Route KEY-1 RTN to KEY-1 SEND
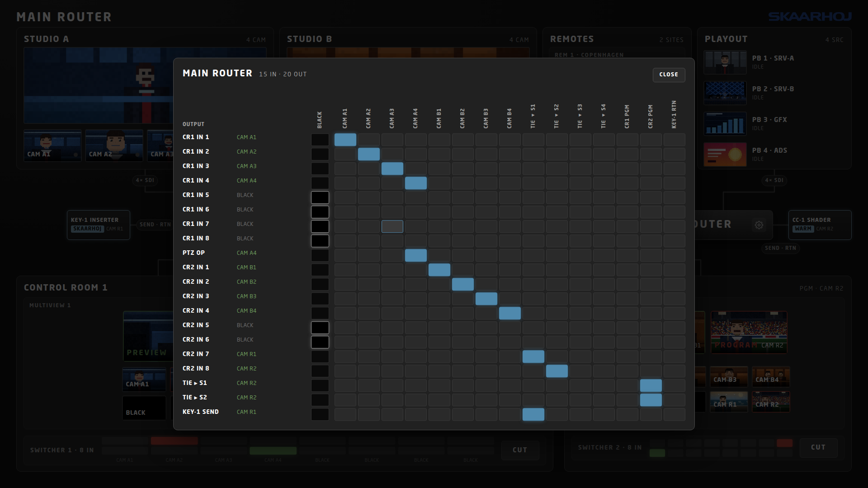This screenshot has width=868, height=488. click(675, 414)
